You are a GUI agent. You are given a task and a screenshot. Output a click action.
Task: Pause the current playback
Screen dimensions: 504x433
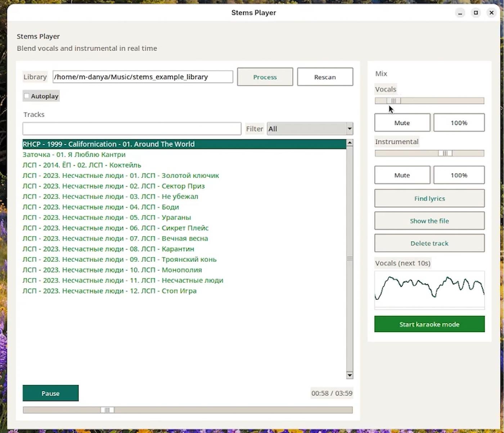(50, 393)
